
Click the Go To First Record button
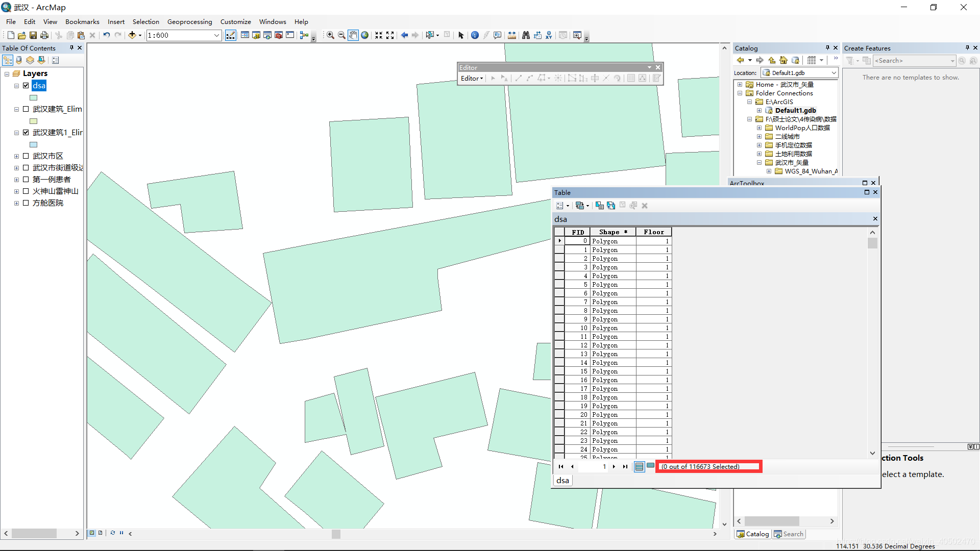point(561,466)
